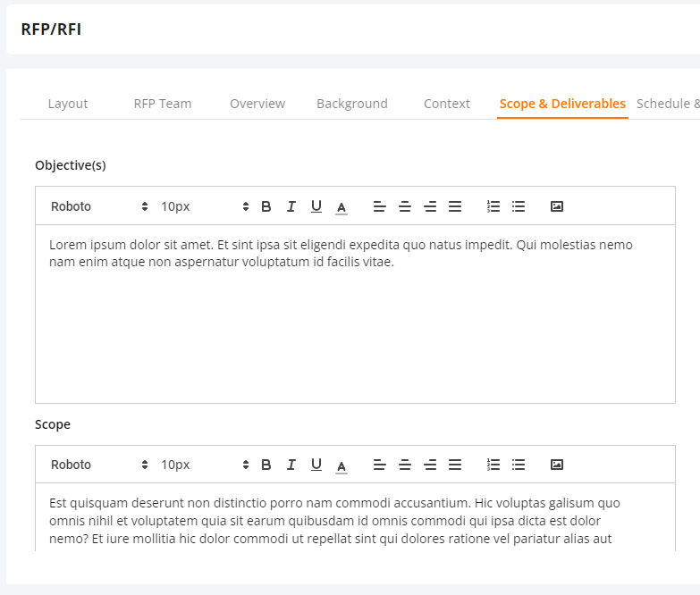This screenshot has height=595, width=700.
Task: Click inside the Objective(s) text area
Action: pyautogui.click(x=355, y=314)
